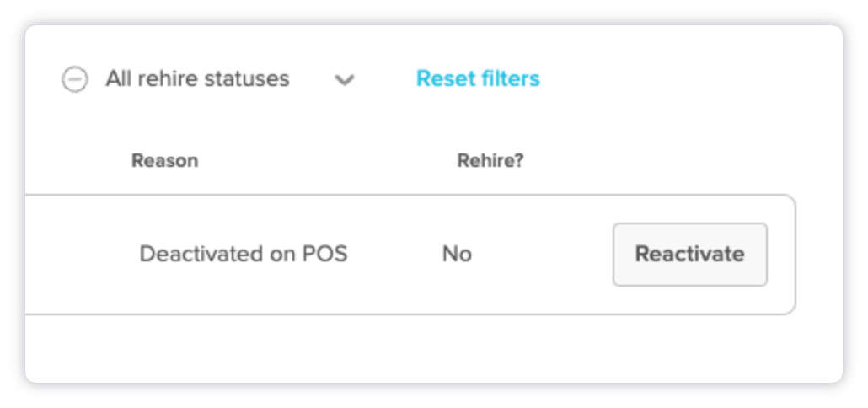Click the deactivation reason cell in the row
The height and width of the screenshot is (408, 868).
[243, 254]
